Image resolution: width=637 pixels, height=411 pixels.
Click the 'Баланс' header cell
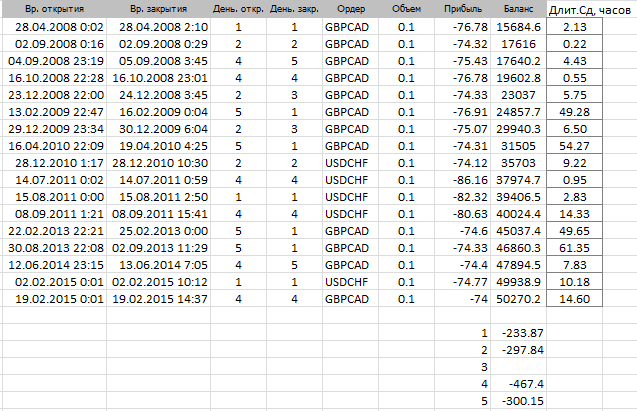click(519, 9)
